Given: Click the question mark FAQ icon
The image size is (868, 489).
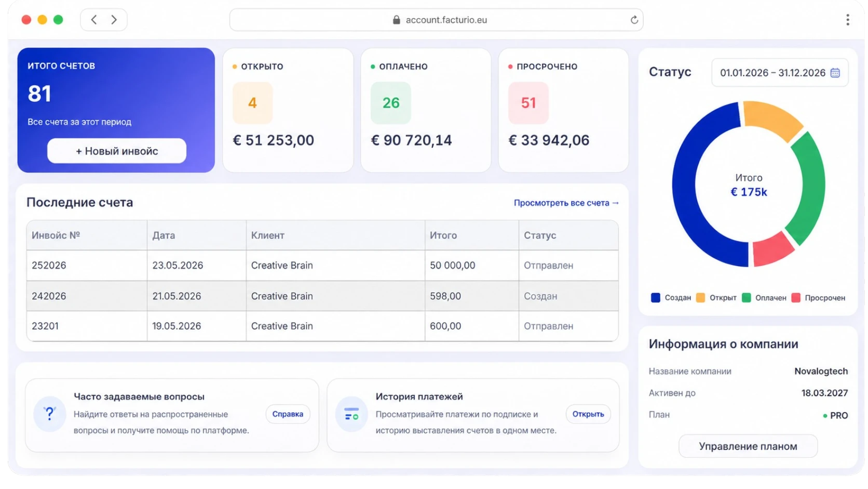Looking at the screenshot, I should [49, 414].
